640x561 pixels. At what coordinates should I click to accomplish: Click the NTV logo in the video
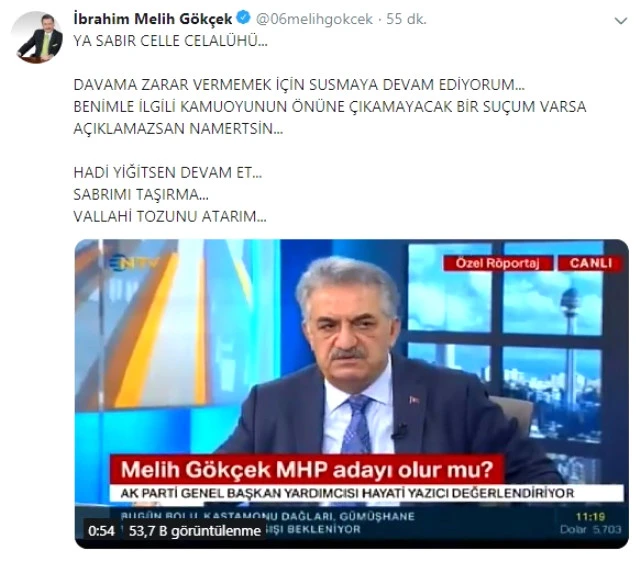[x=135, y=262]
